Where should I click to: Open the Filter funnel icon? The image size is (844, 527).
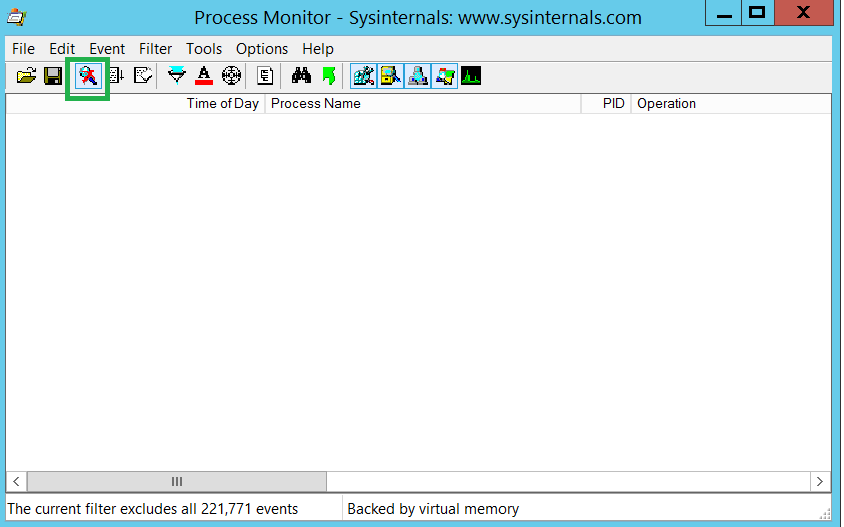coord(177,76)
